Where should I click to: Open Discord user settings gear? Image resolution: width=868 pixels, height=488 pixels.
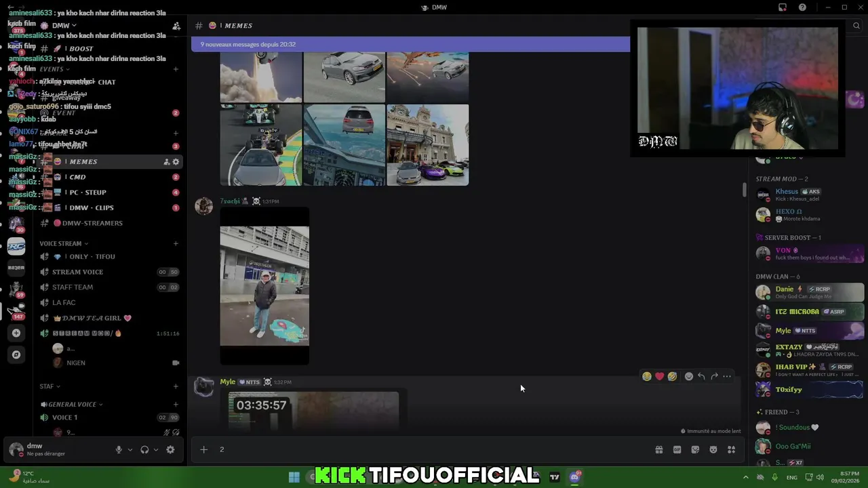170,449
